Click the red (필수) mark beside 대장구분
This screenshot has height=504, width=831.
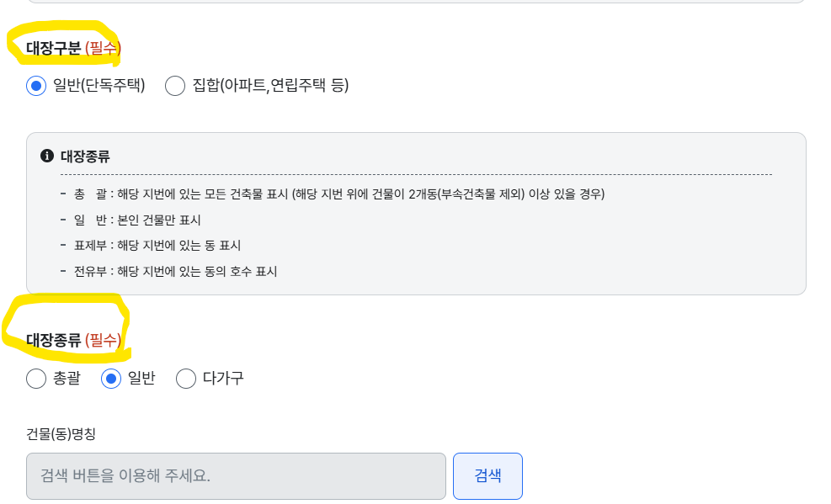coord(103,48)
